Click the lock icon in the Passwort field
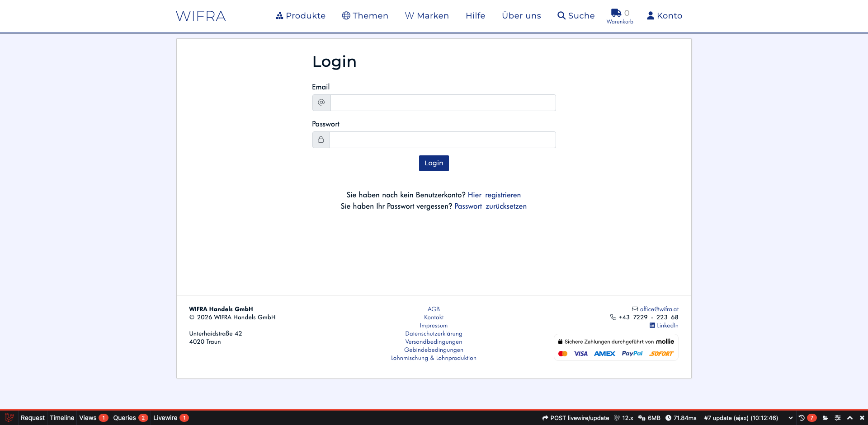The image size is (868, 425). pos(321,140)
